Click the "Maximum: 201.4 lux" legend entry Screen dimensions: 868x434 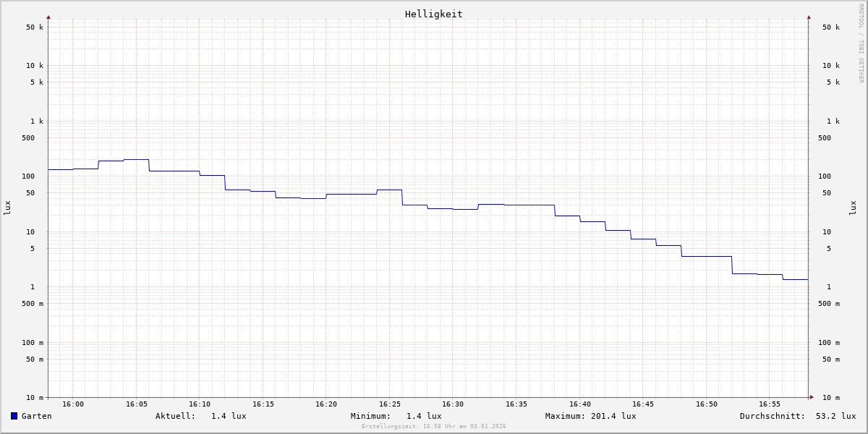pos(591,416)
